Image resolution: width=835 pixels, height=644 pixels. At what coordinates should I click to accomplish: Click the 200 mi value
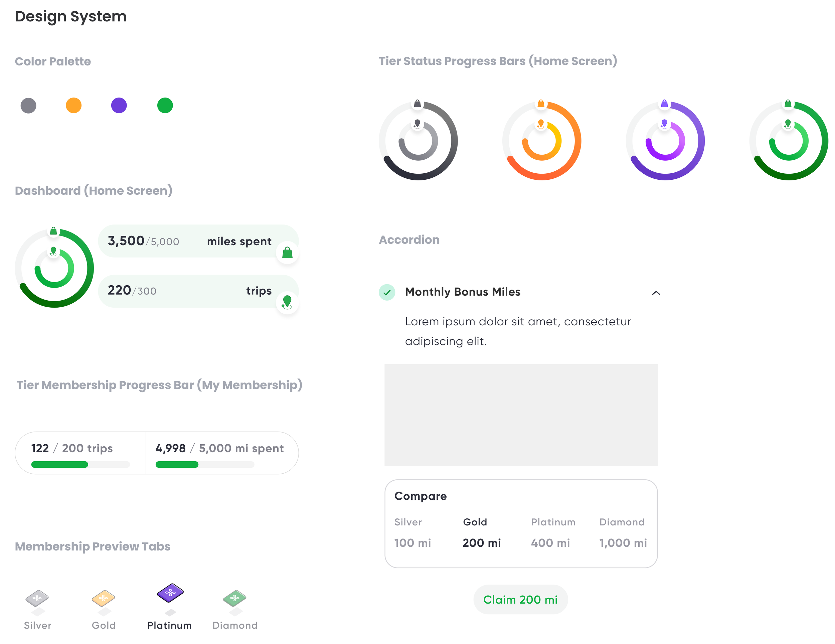482,543
